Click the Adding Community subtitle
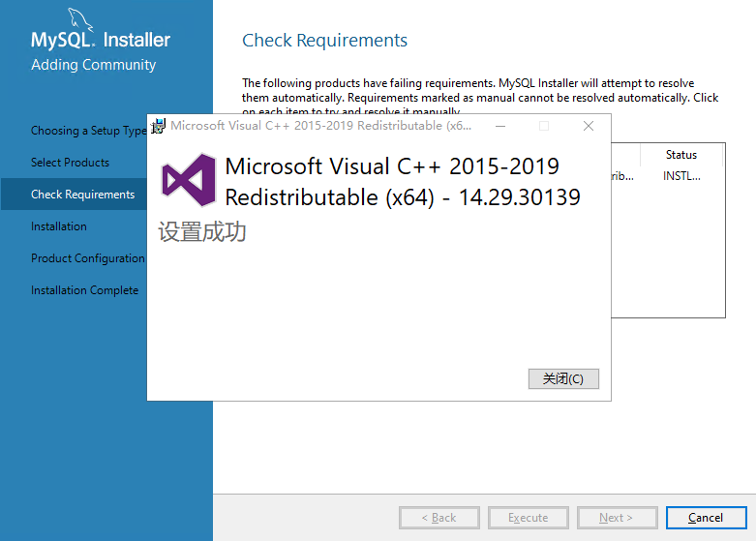Screen dimensions: 756x541 94,65
